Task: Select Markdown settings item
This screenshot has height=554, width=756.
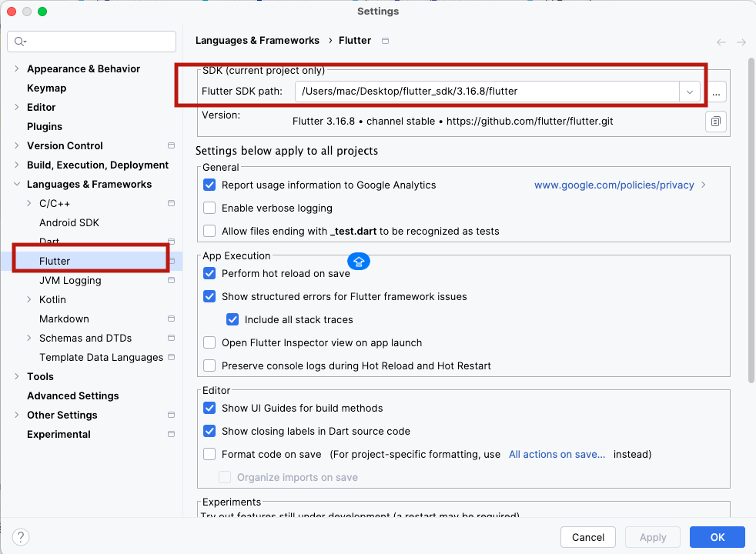Action: click(64, 319)
